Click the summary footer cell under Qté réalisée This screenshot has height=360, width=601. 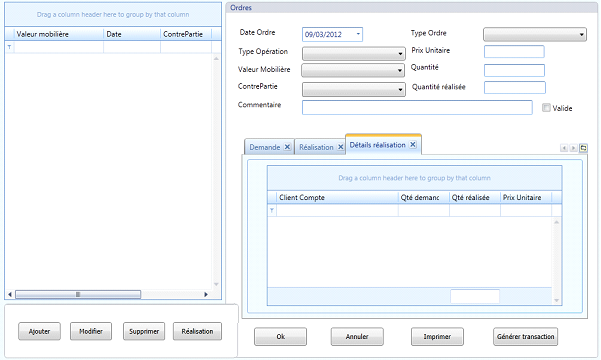(475, 296)
